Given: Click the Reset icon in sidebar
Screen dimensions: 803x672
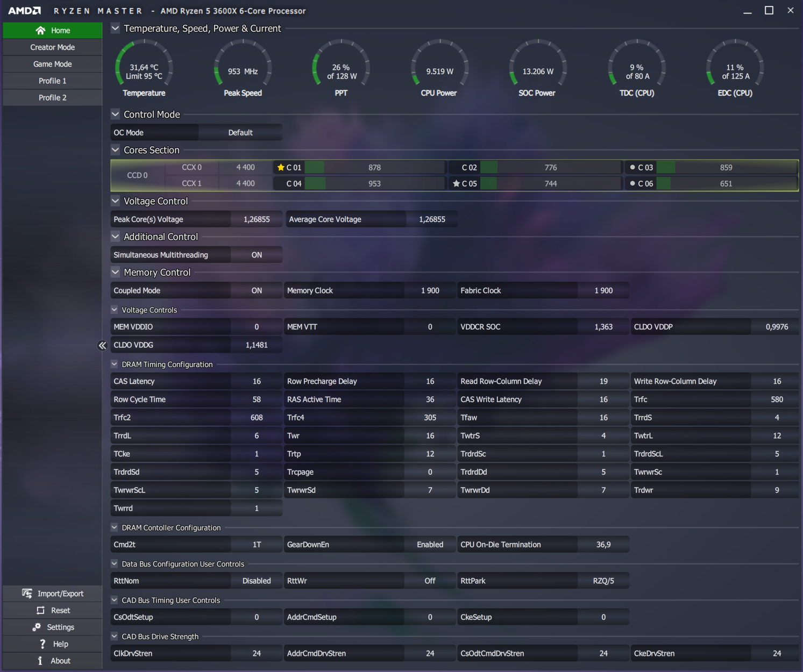Looking at the screenshot, I should pyautogui.click(x=40, y=610).
